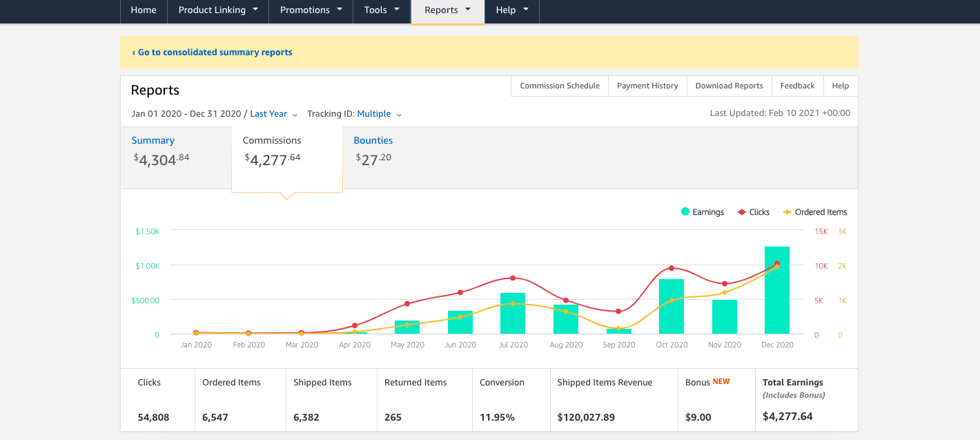Toggle Ordered Items legend entry
The width and height of the screenshot is (980, 440).
(814, 212)
